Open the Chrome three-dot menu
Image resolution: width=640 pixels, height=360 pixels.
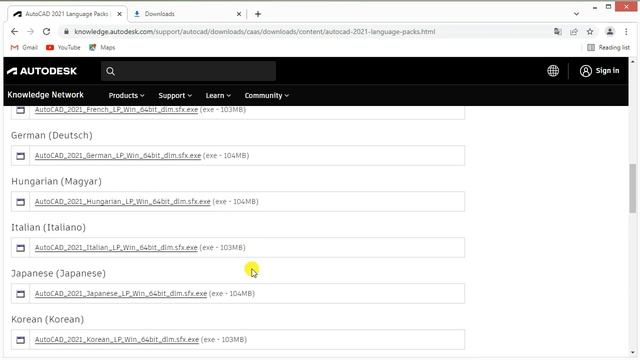(x=626, y=31)
